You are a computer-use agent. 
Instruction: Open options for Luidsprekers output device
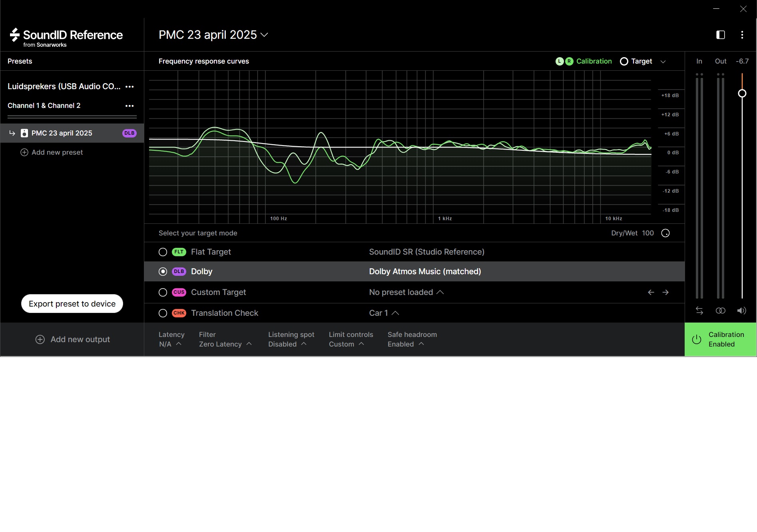click(x=129, y=87)
